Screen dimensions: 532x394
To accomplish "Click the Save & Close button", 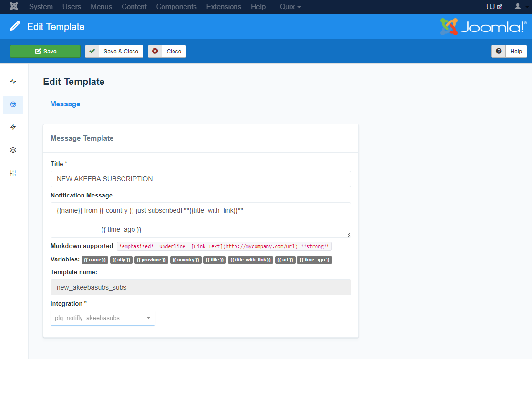I will pyautogui.click(x=114, y=51).
